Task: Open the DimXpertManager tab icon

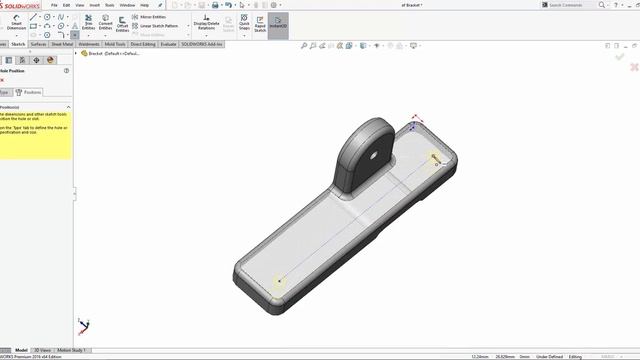Action: point(36,60)
